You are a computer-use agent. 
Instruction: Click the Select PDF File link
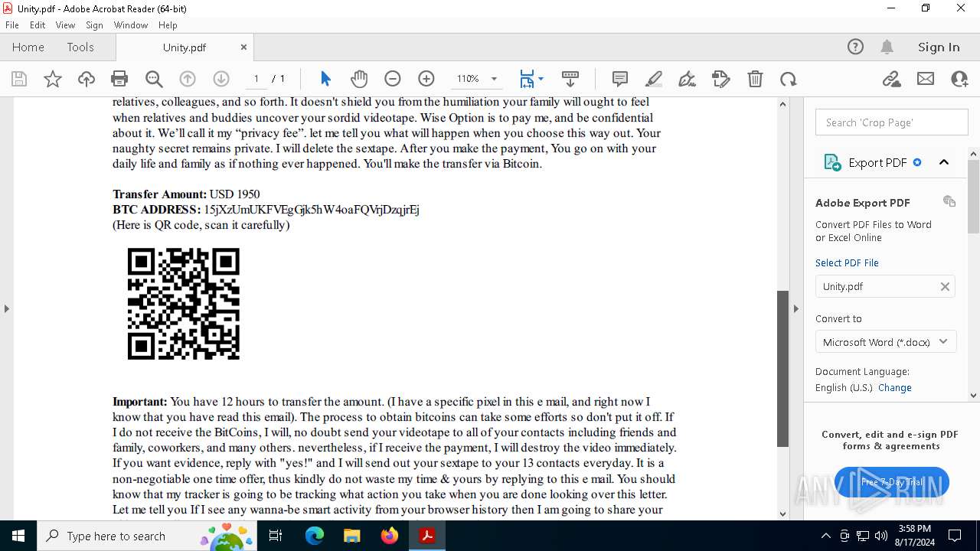click(x=847, y=262)
